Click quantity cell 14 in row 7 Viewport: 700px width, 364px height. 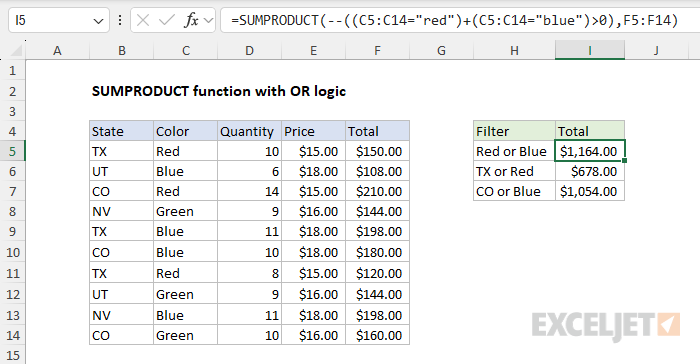tap(250, 191)
